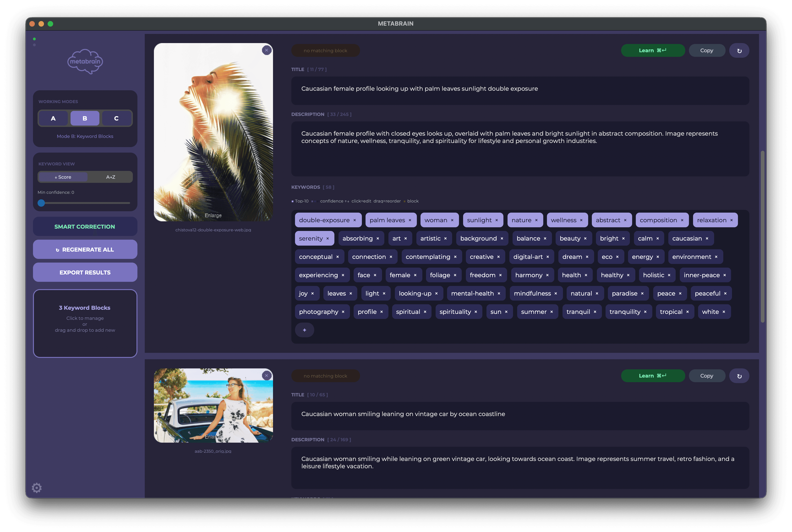Run Smart Correction

tap(85, 226)
